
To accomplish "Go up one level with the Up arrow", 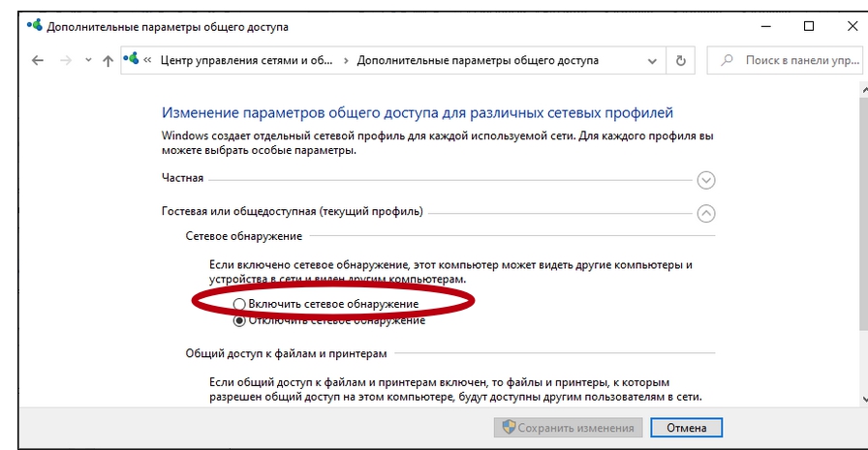I will pyautogui.click(x=108, y=60).
